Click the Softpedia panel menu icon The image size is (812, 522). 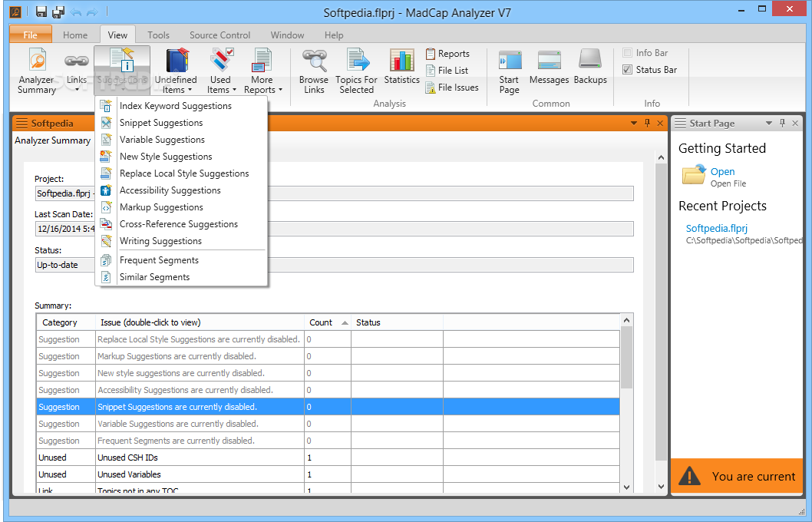pos(21,124)
